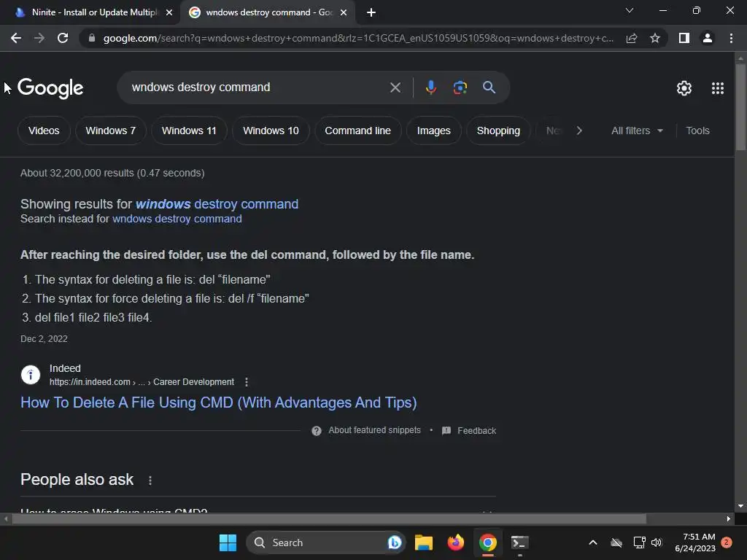Image resolution: width=747 pixels, height=560 pixels.
Task: Open volume control in system tray
Action: (x=657, y=542)
